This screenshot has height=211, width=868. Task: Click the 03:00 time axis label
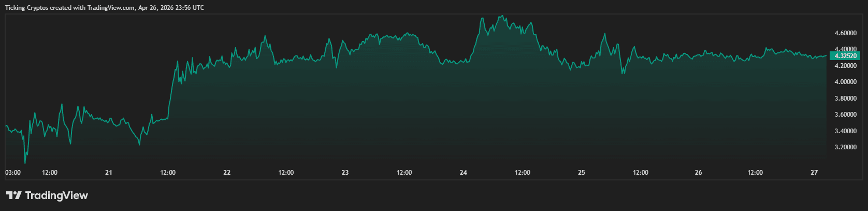pyautogui.click(x=13, y=173)
